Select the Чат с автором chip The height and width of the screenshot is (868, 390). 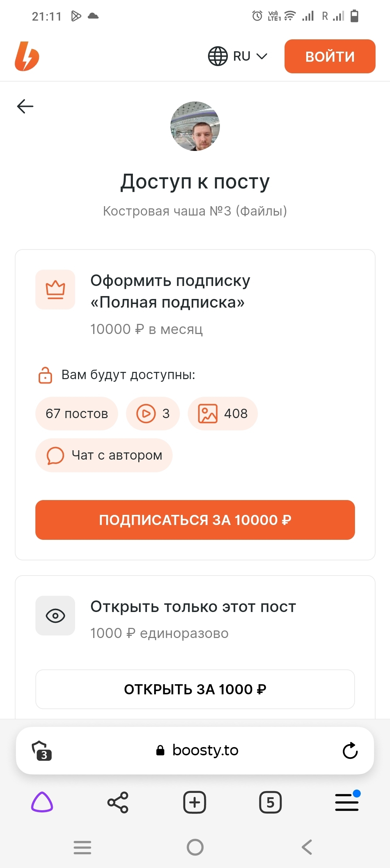click(x=104, y=455)
